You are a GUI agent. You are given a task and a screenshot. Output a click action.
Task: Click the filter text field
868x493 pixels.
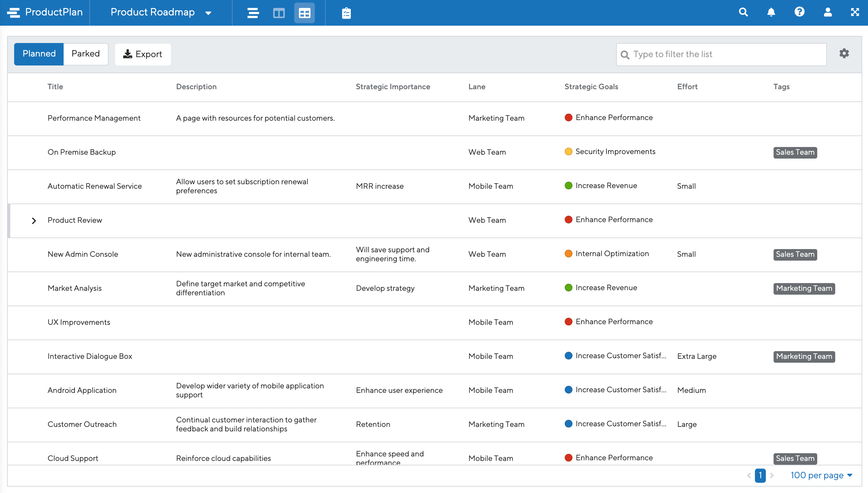[720, 54]
